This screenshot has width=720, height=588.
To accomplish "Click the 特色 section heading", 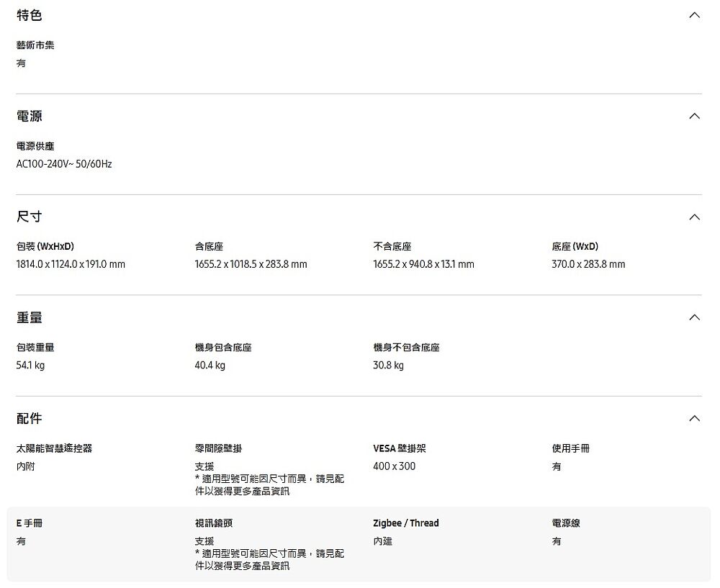I will click(x=30, y=15).
